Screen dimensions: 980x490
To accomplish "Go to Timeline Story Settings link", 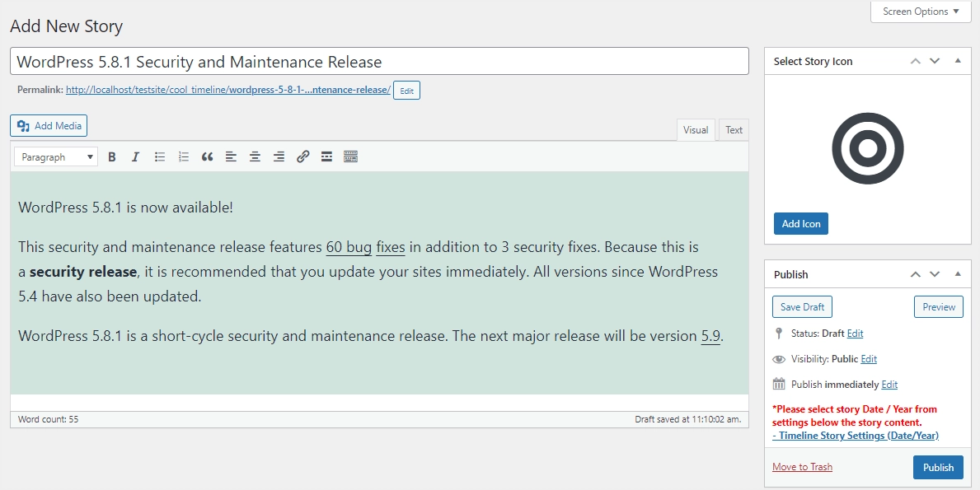I will click(856, 436).
